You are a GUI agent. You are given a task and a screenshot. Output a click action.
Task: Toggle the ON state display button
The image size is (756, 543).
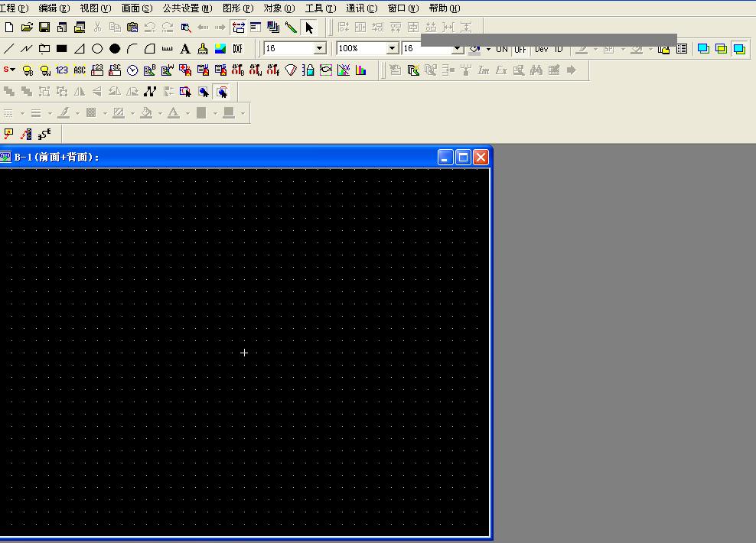coord(502,49)
